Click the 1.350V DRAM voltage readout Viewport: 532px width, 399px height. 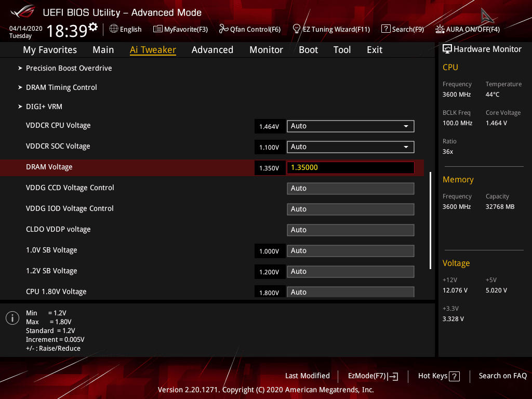[x=270, y=168]
